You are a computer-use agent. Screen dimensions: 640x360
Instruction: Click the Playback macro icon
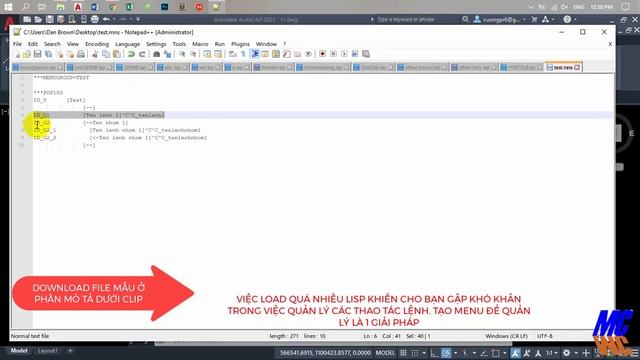[344, 54]
